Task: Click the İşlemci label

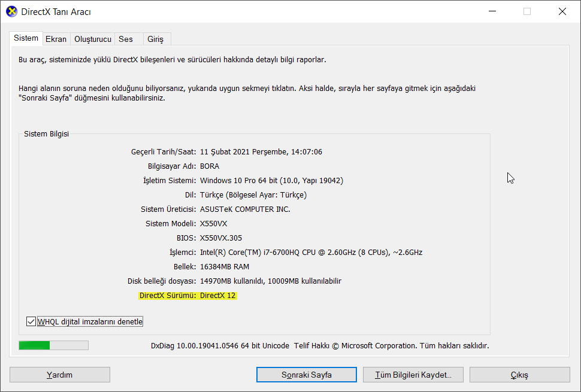Action: pos(183,253)
